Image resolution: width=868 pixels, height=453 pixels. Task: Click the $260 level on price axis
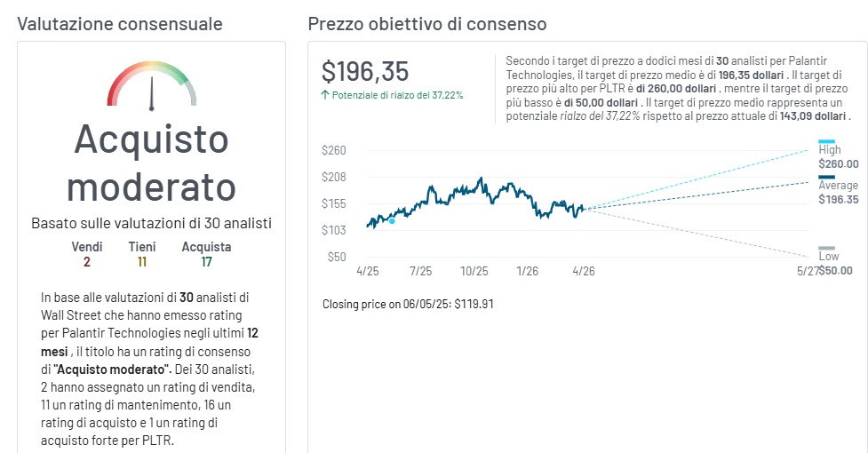click(x=334, y=150)
